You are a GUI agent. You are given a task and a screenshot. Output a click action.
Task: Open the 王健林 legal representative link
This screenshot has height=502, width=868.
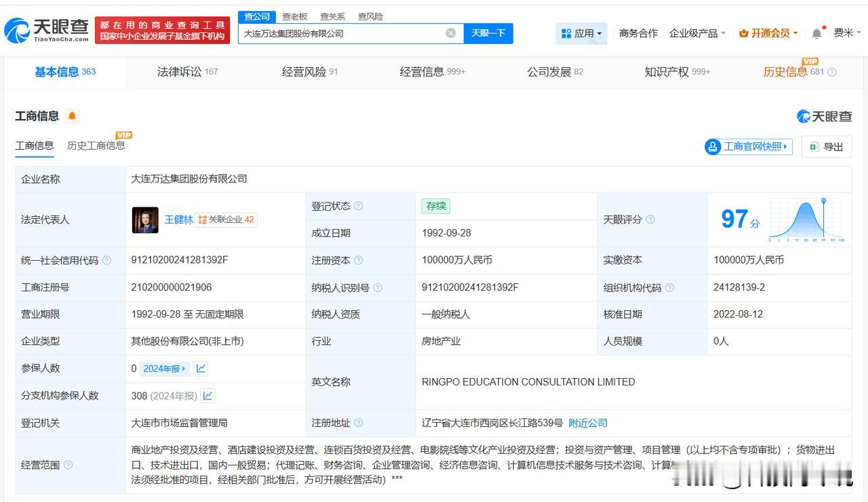click(179, 219)
